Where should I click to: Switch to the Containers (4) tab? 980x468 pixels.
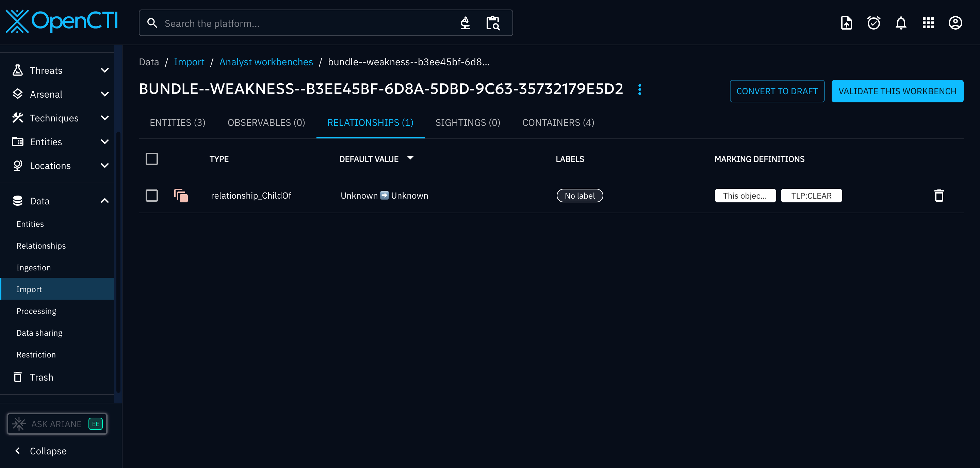tap(558, 122)
